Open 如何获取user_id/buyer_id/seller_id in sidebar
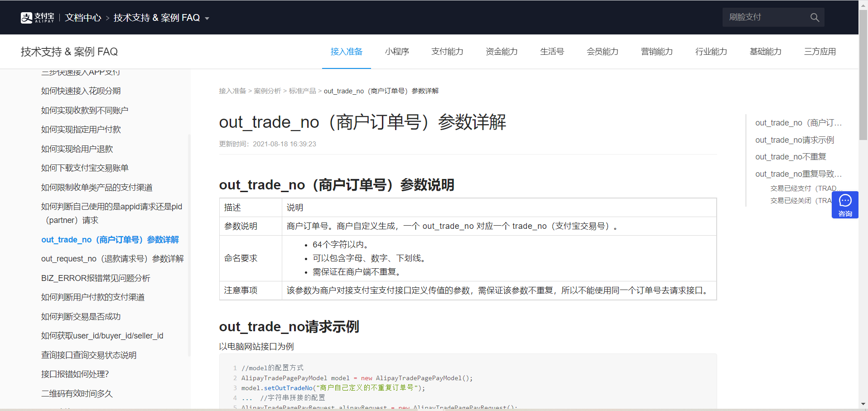This screenshot has width=868, height=411. (102, 336)
